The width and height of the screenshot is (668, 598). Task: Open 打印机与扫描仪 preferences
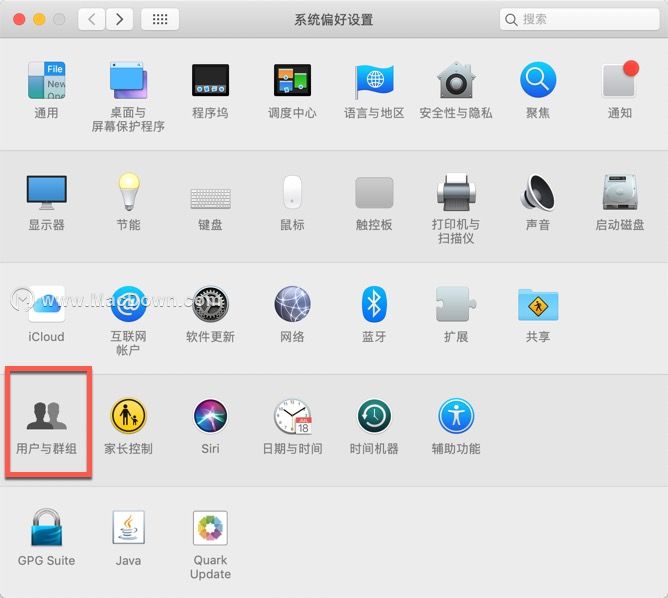tap(456, 193)
